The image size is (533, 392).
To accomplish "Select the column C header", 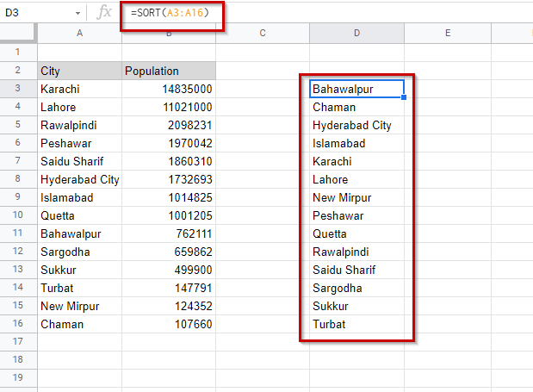I will [263, 33].
